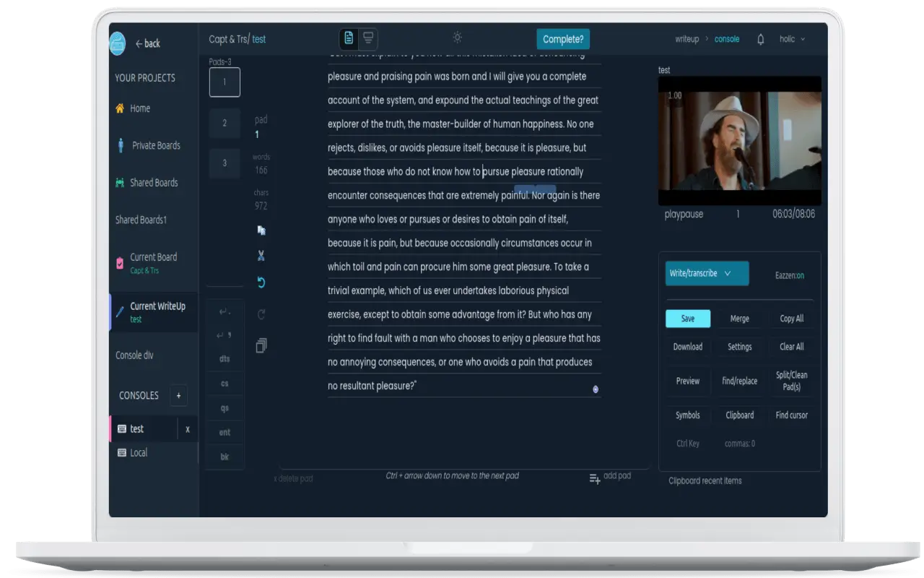Open notifications bell icon

pos(760,40)
